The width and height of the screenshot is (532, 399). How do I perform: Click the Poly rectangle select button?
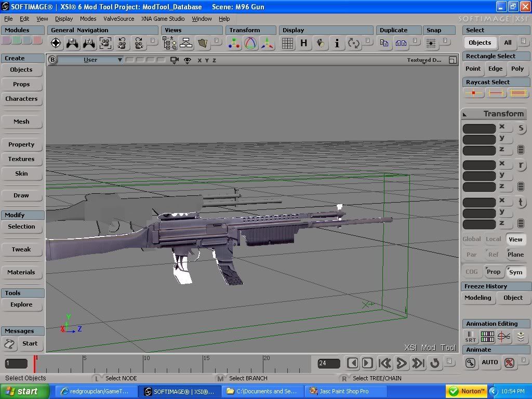click(x=517, y=69)
